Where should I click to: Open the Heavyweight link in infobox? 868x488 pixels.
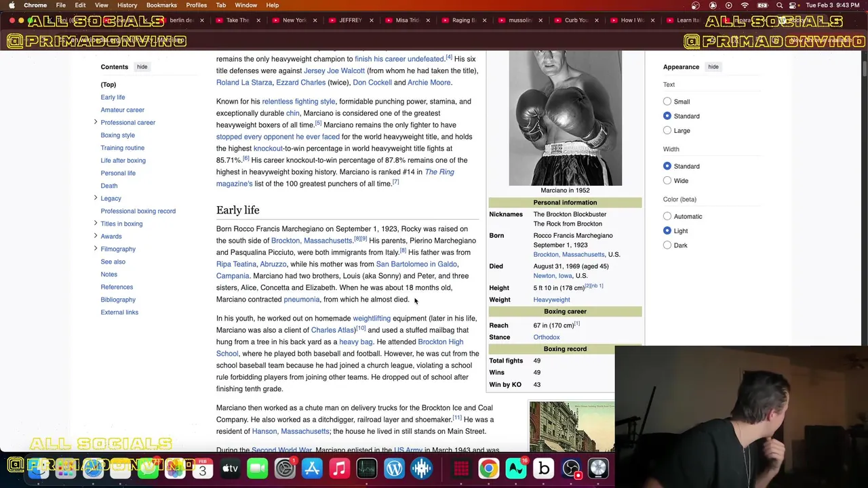point(551,300)
